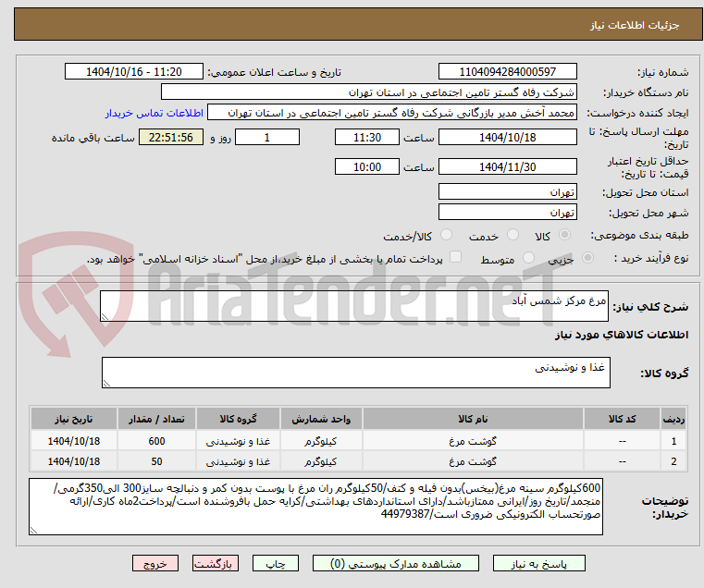Image resolution: width=704 pixels, height=588 pixels.
Task: Toggle the اسناد خزانه اسلامی payment checkbox
Action: pyautogui.click(x=455, y=257)
